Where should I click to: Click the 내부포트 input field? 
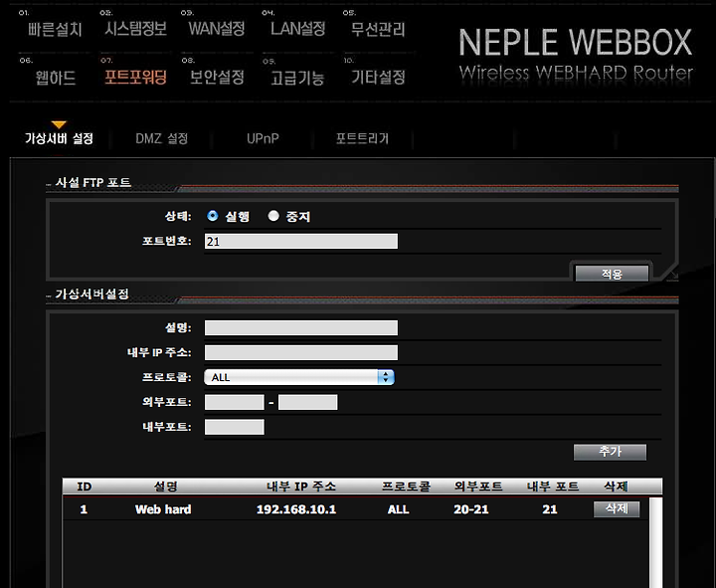point(235,427)
